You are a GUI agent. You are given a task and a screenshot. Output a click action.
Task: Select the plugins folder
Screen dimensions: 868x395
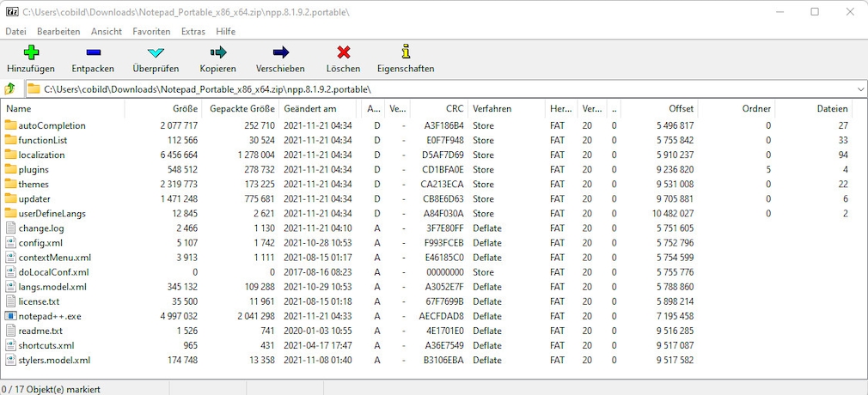(34, 169)
